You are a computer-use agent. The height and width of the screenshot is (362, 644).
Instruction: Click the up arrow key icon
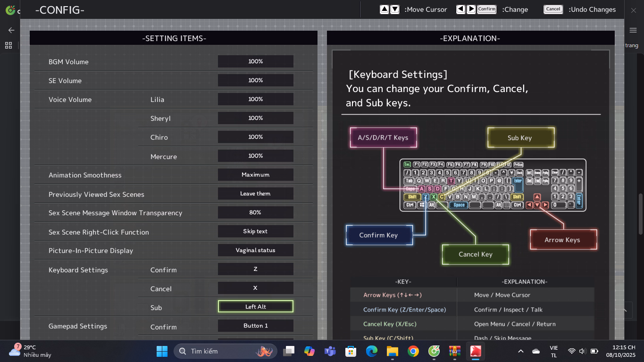385,9
